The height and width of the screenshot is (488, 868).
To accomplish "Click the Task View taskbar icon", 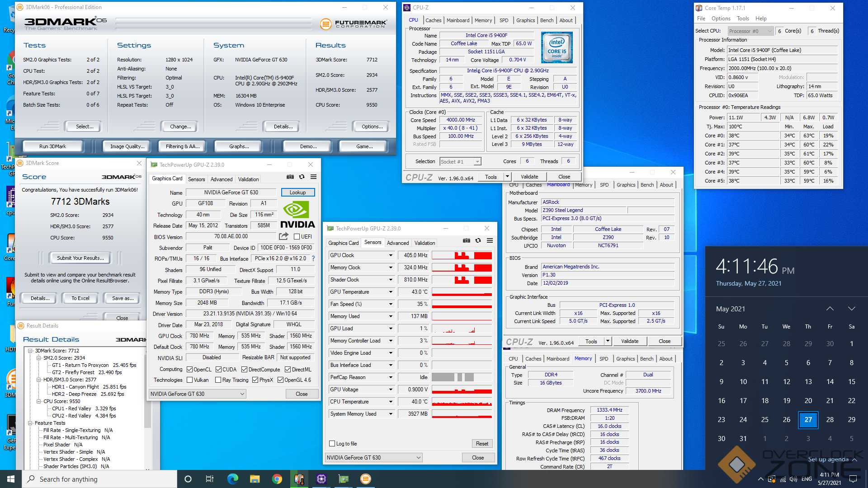I will point(209,479).
